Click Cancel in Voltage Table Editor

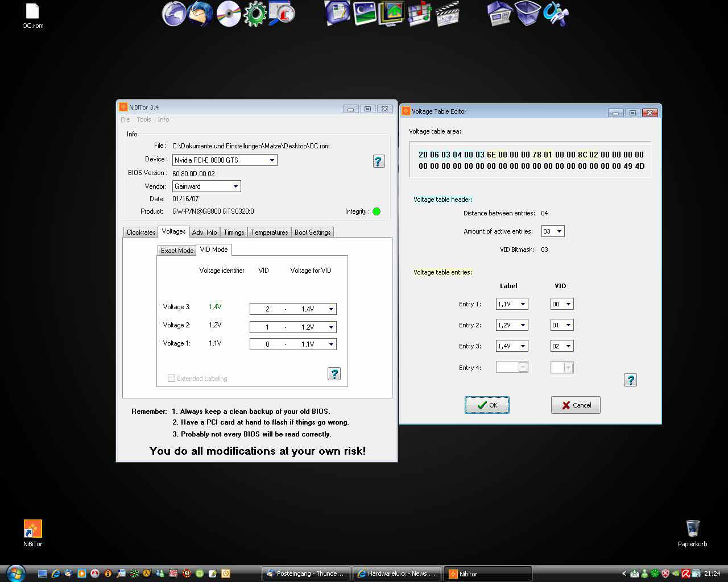576,405
